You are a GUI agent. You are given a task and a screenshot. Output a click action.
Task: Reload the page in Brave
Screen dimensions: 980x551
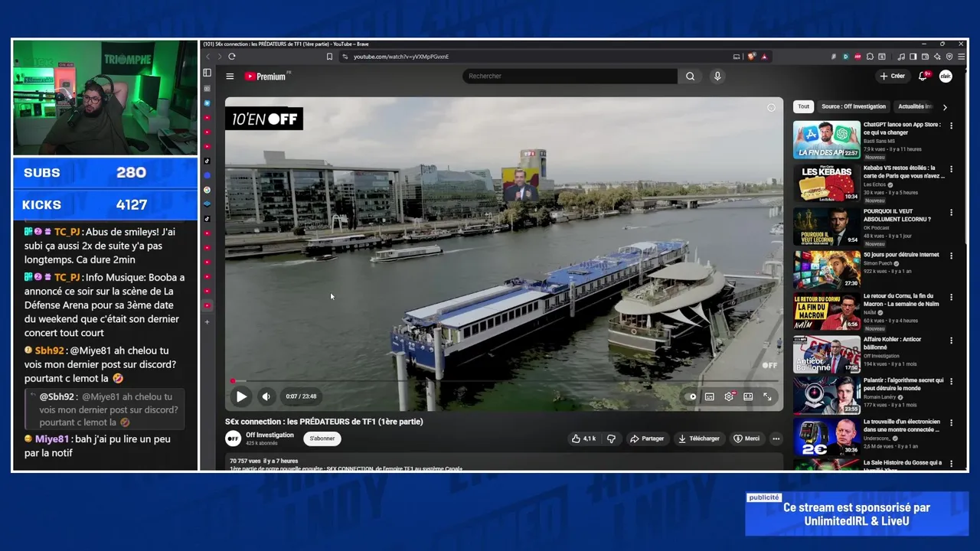pos(232,57)
